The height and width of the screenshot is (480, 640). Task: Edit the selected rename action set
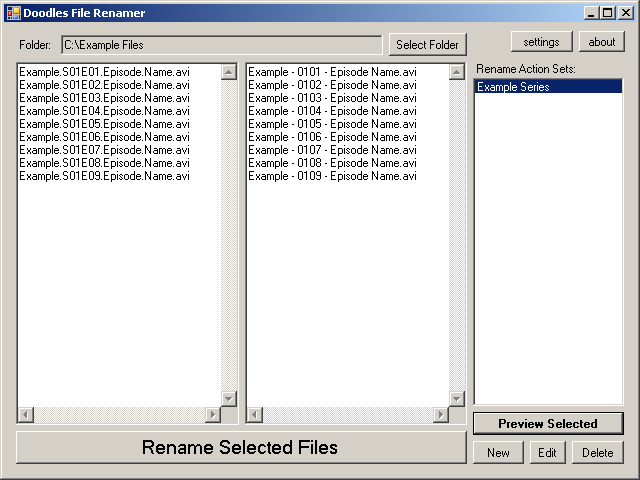(547, 452)
